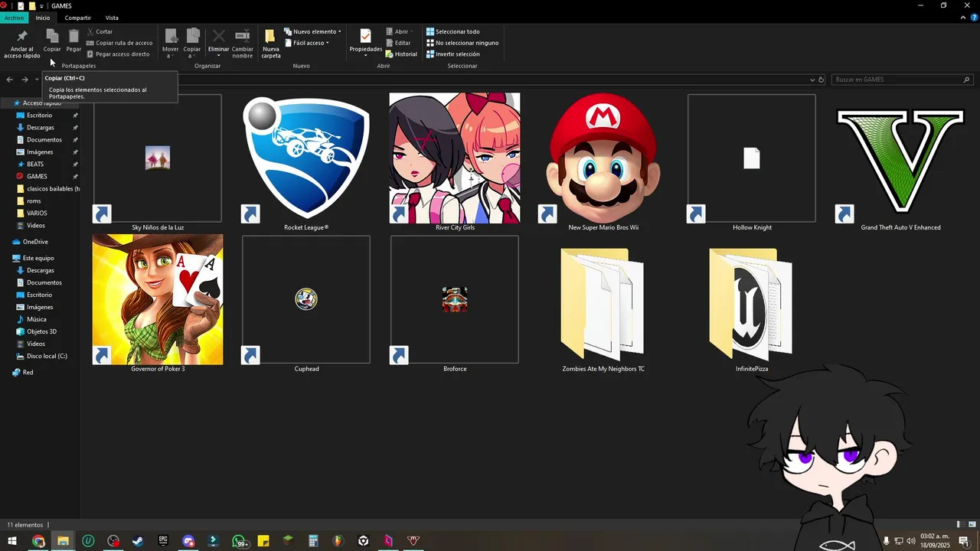Open the notifications action center

click(964, 541)
